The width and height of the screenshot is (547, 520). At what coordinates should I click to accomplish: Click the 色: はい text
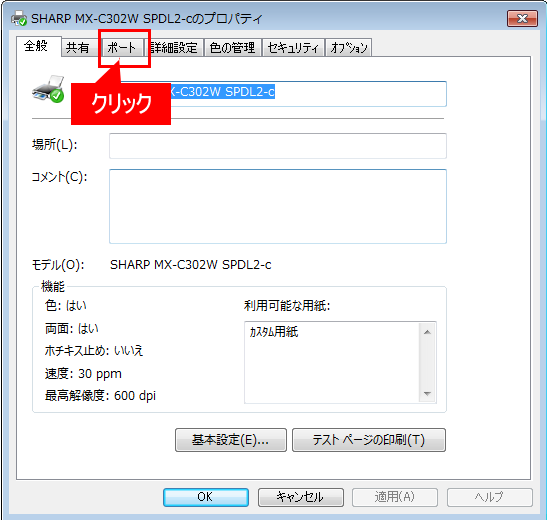click(x=66, y=306)
